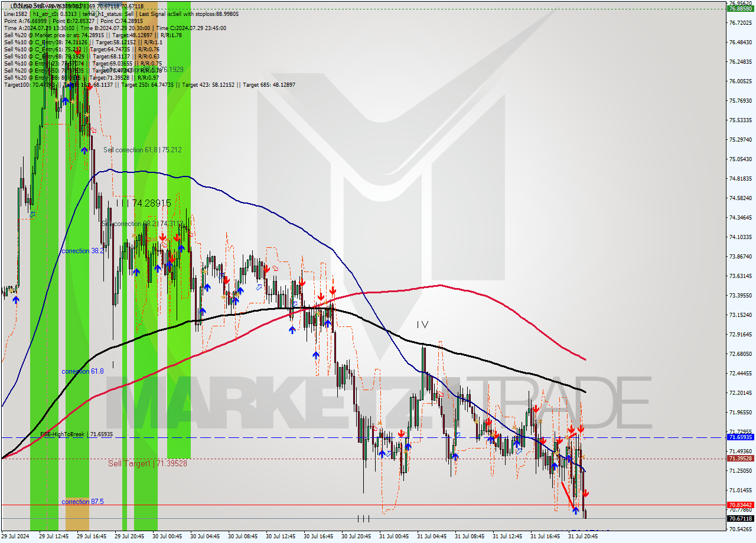756x543 pixels.
Task: Click the line with 'Target:69.03655'
Action: [83, 63]
